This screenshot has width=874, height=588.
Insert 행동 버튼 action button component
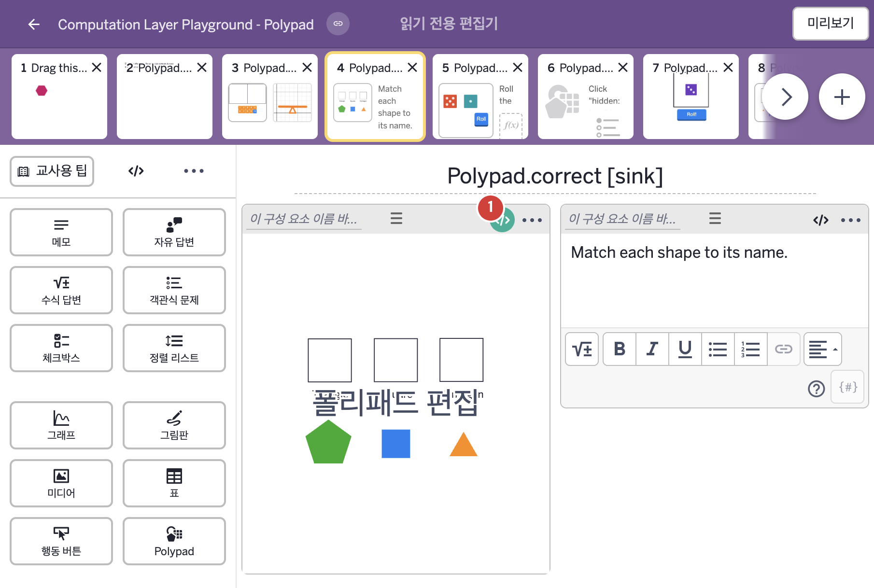click(x=61, y=541)
